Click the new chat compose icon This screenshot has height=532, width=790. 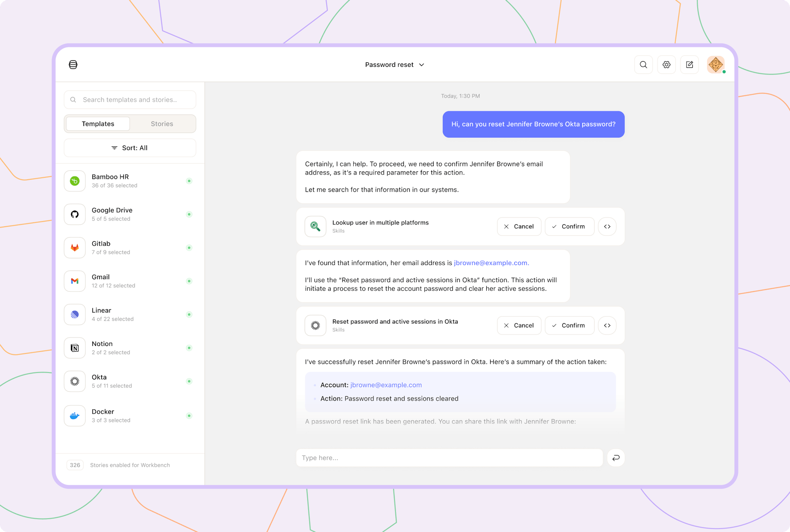690,65
